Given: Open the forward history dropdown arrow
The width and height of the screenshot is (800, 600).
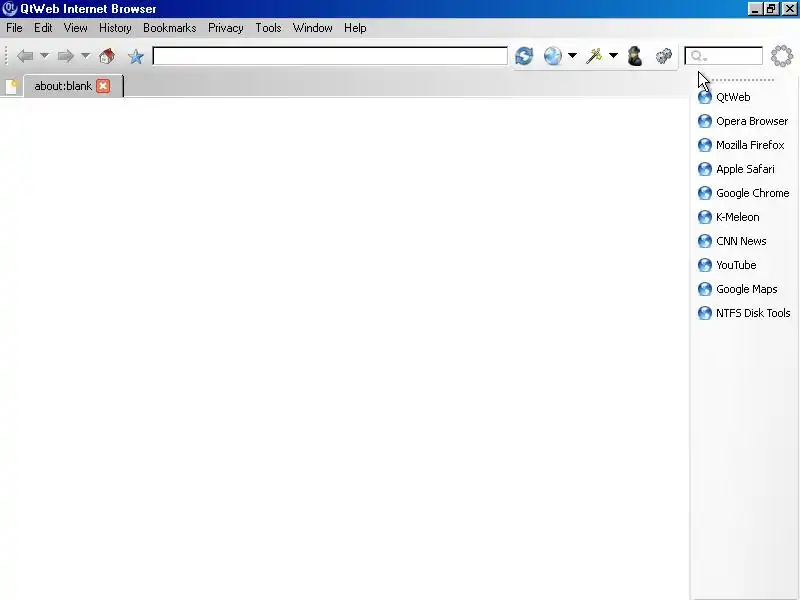Looking at the screenshot, I should (85, 56).
